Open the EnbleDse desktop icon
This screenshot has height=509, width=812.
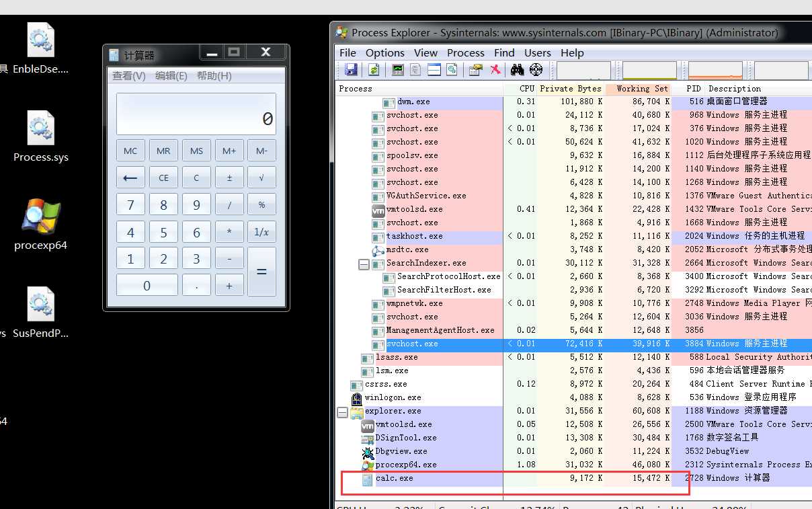coord(40,48)
